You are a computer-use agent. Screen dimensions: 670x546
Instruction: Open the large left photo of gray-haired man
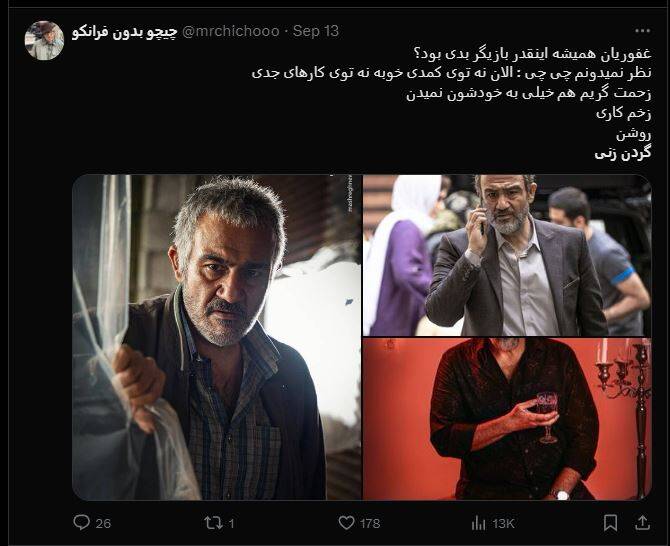click(x=217, y=337)
